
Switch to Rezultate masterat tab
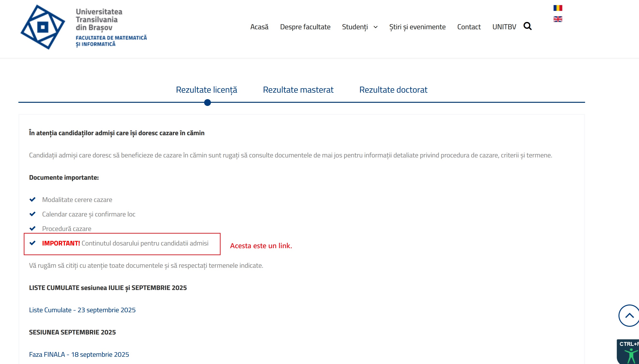[298, 90]
